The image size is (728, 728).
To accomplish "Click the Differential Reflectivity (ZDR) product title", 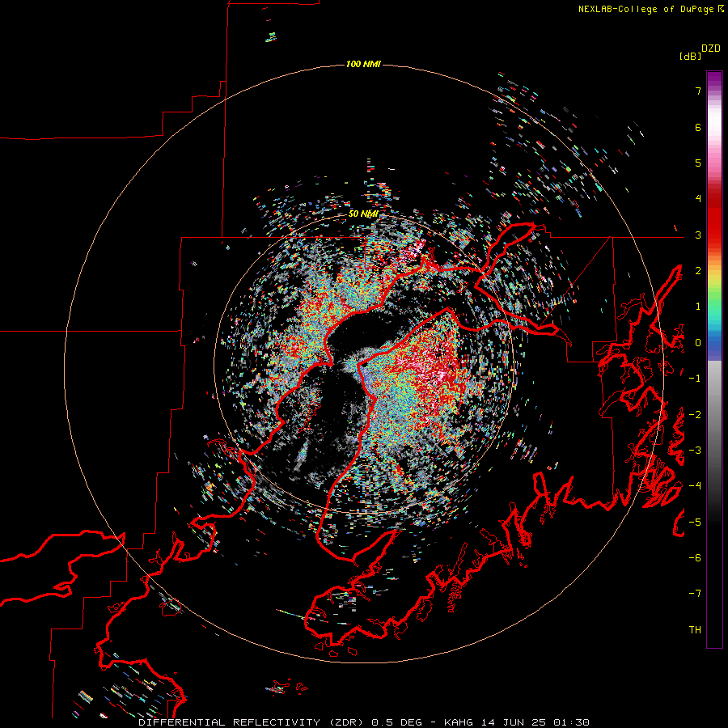I will tap(252, 722).
